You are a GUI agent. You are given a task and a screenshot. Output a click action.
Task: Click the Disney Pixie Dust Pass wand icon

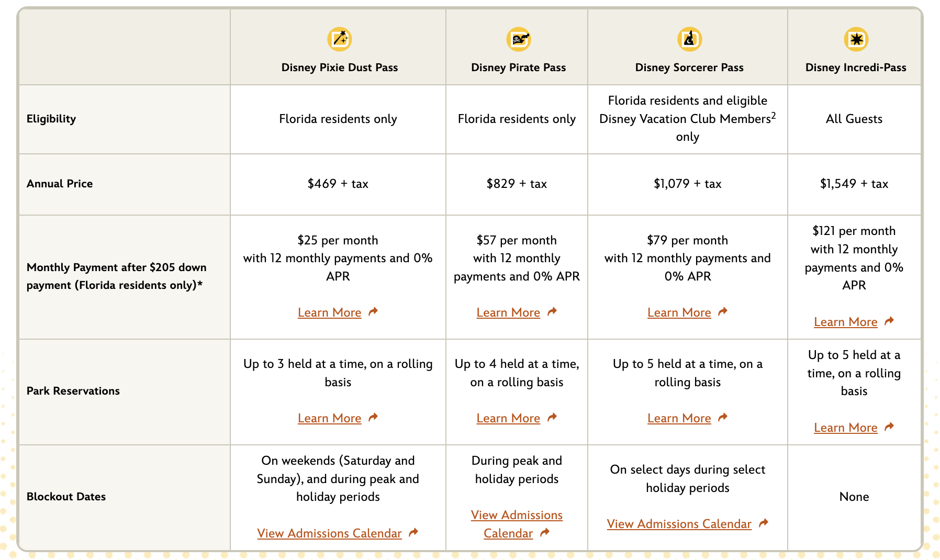tap(339, 39)
